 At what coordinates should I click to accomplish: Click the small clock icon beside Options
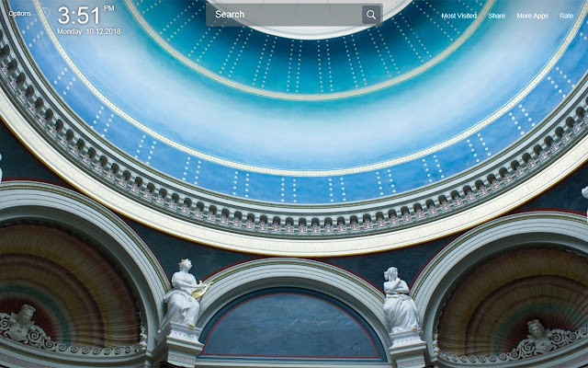click(x=45, y=13)
